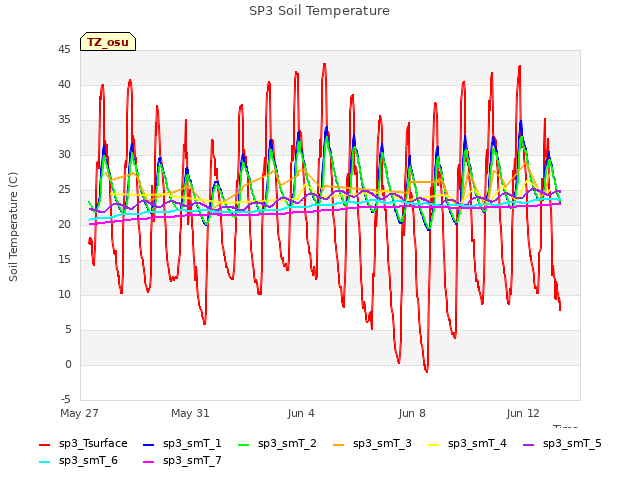The width and height of the screenshot is (640, 480).
Task: Click the Jun 8 x-axis tick label
Action: click(412, 413)
